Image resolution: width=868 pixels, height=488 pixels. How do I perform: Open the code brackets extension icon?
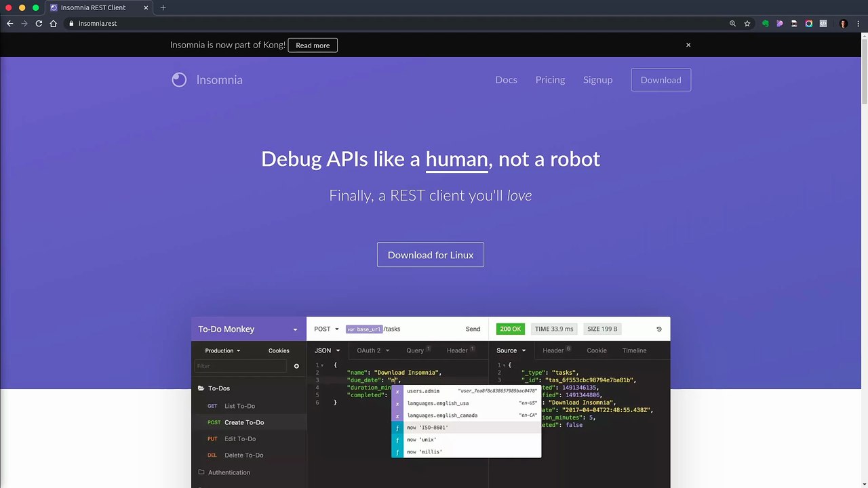(823, 23)
